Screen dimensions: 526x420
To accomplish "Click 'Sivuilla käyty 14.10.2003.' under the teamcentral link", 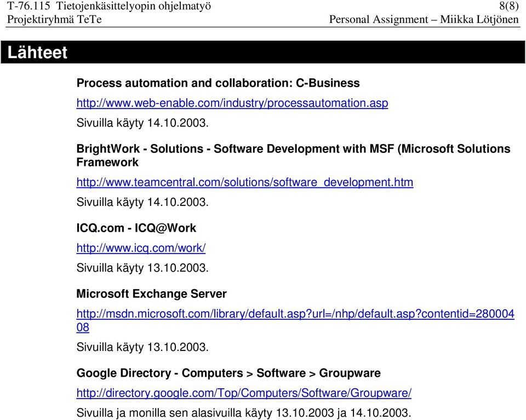I will pos(142,203).
